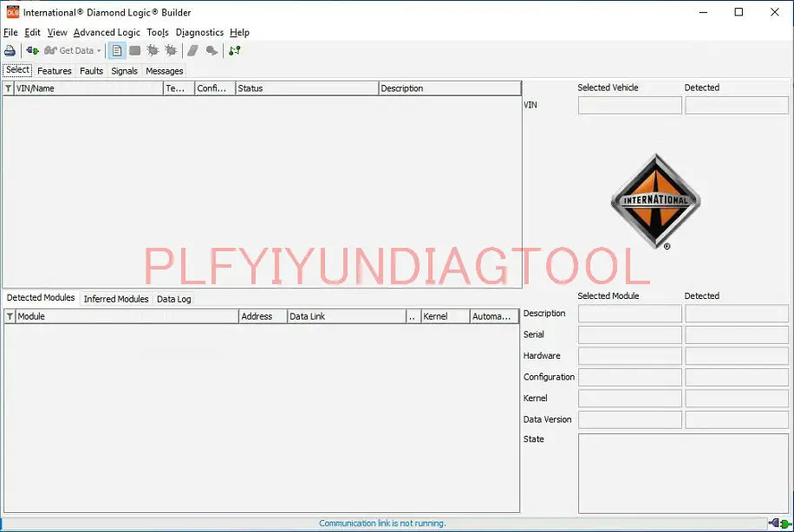The height and width of the screenshot is (532, 794).
Task: Sort by the Module column header
Action: [127, 316]
